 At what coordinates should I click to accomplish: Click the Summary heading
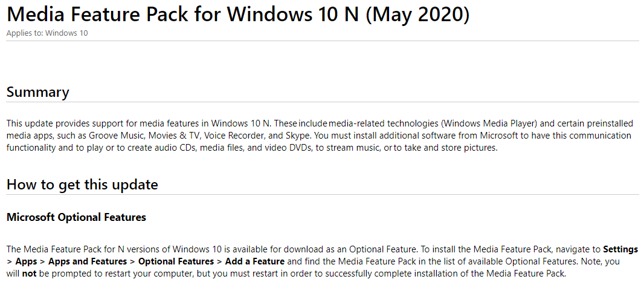pos(37,92)
